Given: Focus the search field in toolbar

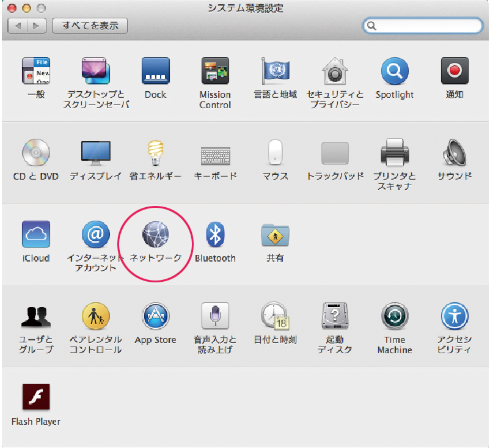Looking at the screenshot, I should (423, 26).
